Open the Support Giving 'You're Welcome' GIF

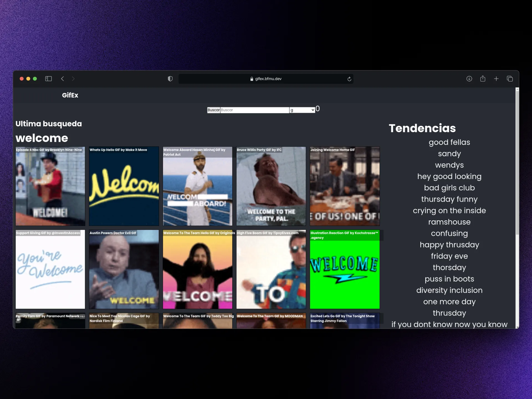coord(50,269)
